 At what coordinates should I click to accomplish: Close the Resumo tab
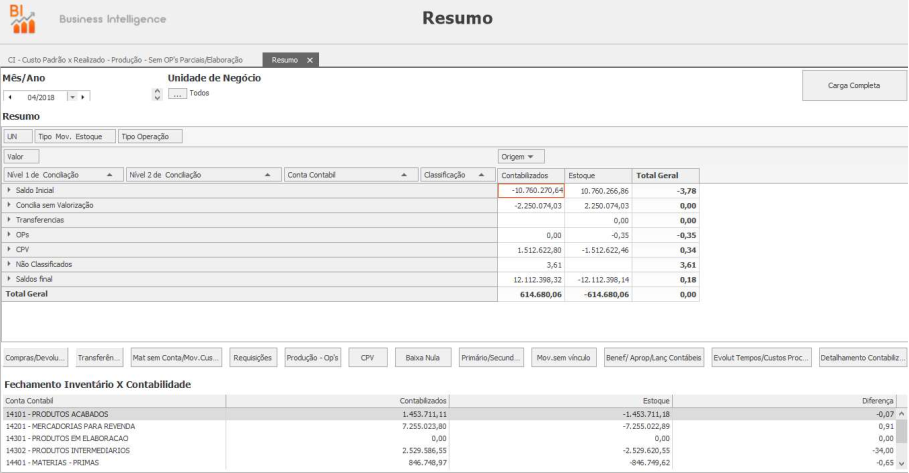click(310, 60)
